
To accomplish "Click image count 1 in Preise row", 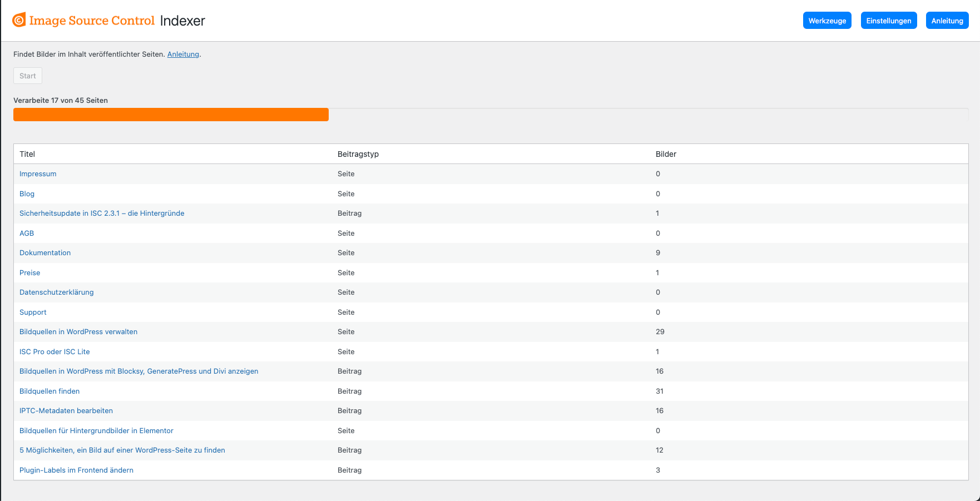I will coord(657,273).
